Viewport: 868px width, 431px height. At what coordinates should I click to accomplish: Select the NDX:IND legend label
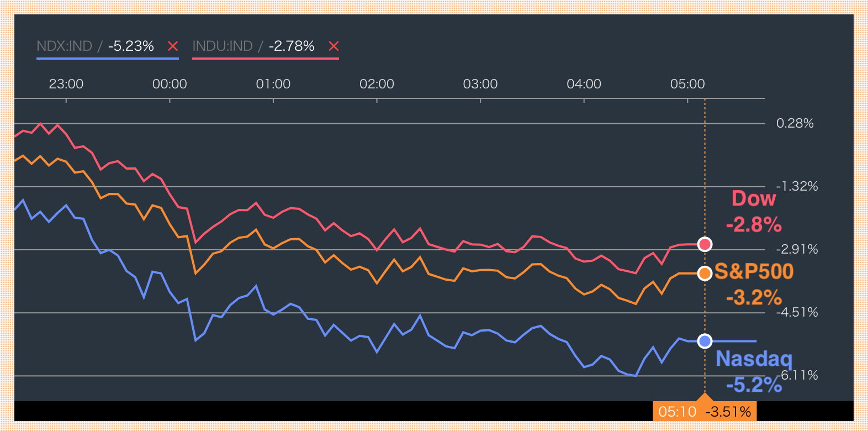pos(64,46)
